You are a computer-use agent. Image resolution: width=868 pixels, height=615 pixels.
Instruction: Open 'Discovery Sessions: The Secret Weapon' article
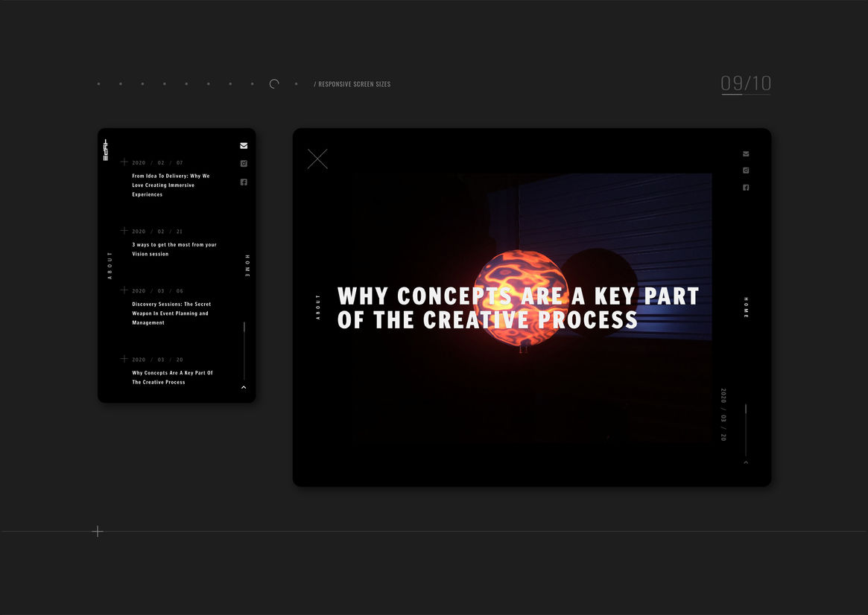pyautogui.click(x=171, y=313)
